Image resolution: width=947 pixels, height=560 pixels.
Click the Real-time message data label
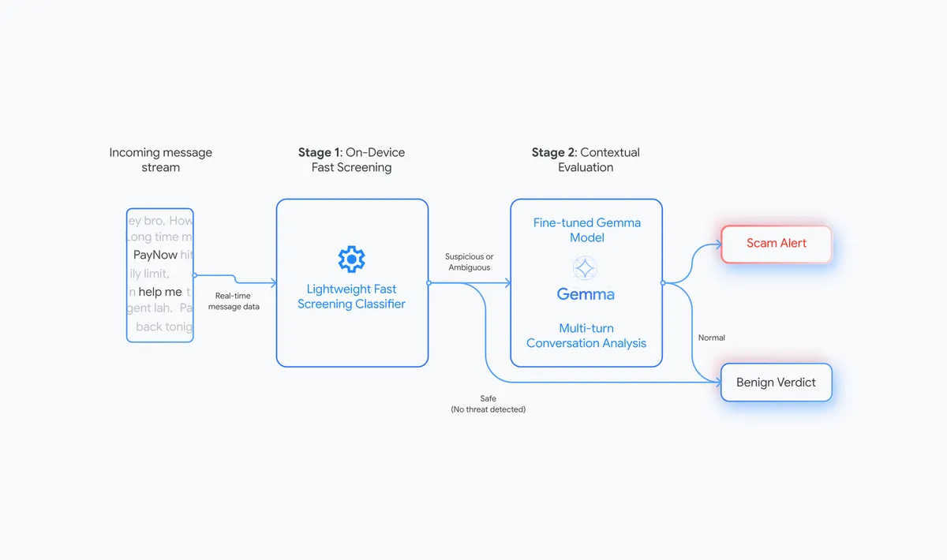[233, 301]
